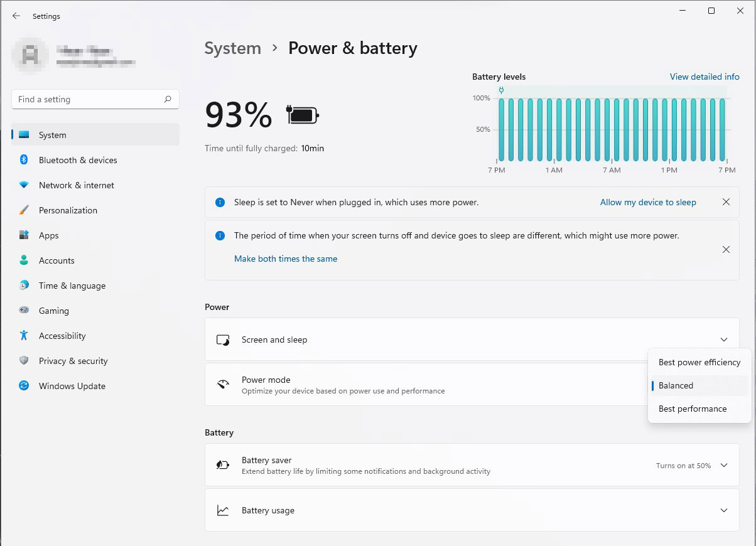Click the Accessibility figure icon
756x546 pixels.
(x=24, y=336)
